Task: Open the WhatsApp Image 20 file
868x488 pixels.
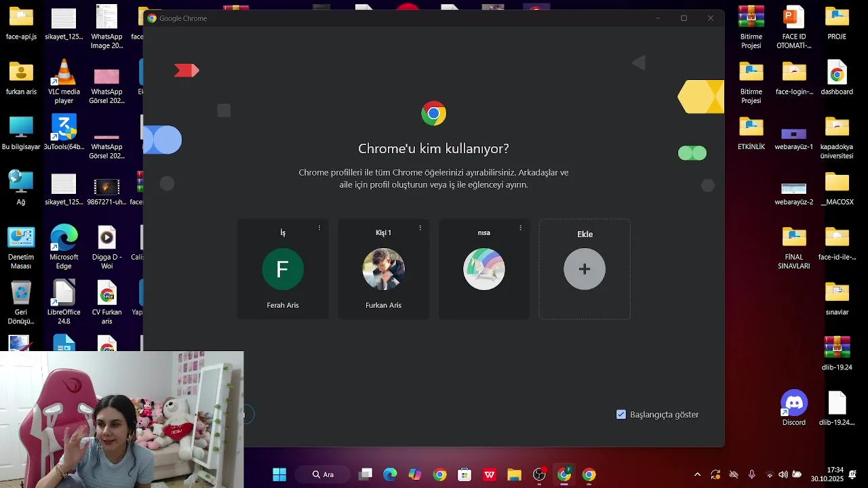Action: click(x=106, y=27)
